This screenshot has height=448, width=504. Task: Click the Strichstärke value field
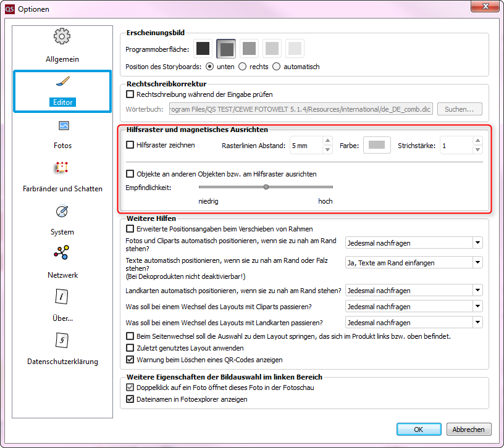pyautogui.click(x=456, y=146)
